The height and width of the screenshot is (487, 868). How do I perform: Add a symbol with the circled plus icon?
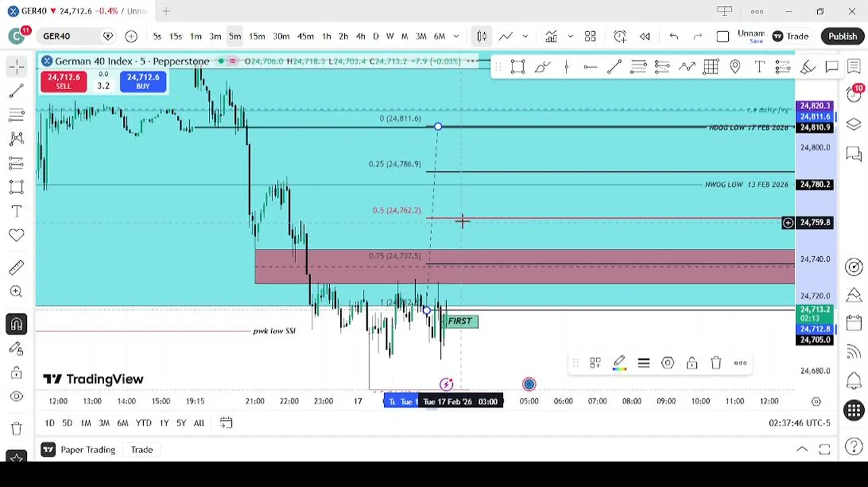[131, 36]
